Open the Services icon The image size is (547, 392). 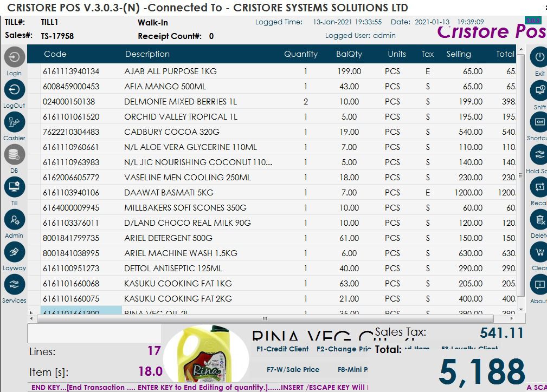(x=14, y=285)
